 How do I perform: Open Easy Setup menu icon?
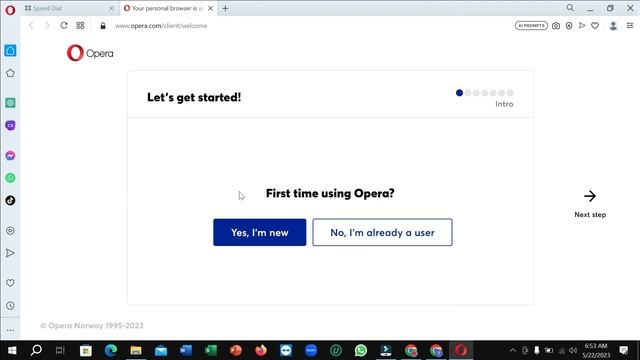[x=630, y=25]
